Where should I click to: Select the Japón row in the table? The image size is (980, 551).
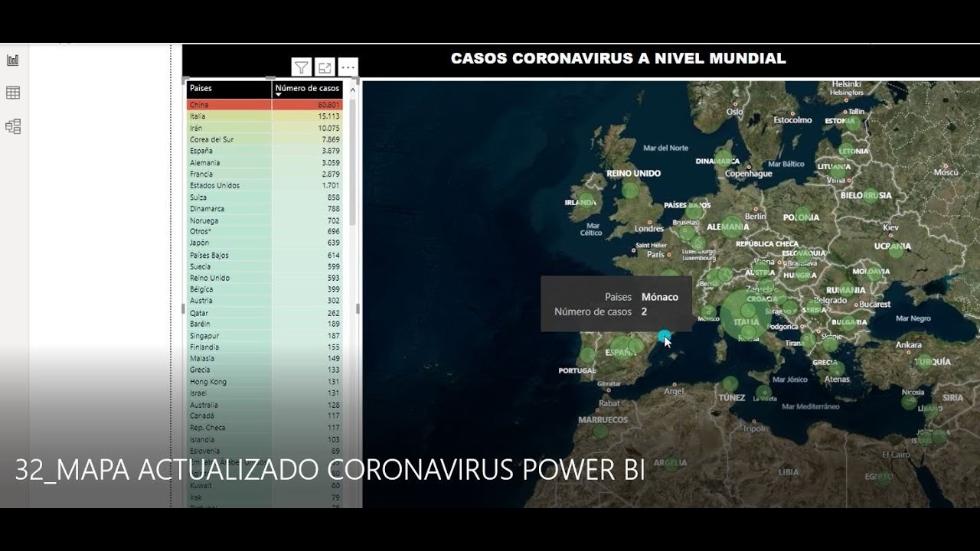pyautogui.click(x=265, y=243)
